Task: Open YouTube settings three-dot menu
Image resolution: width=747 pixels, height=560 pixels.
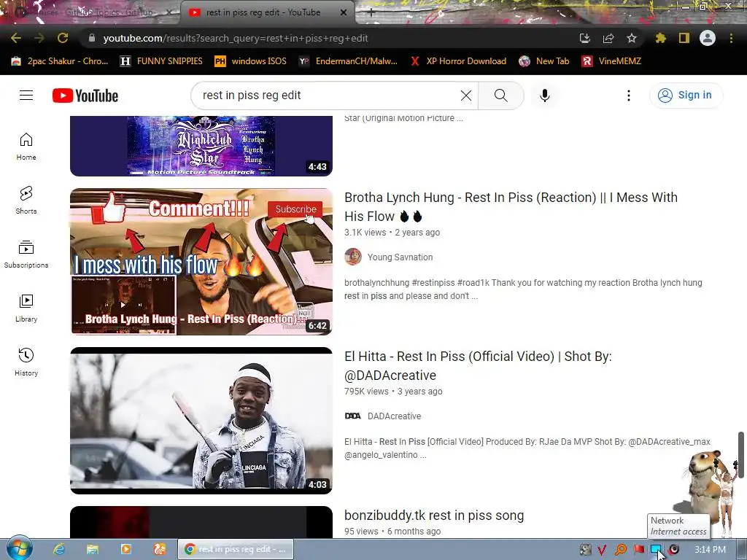Action: click(x=628, y=96)
